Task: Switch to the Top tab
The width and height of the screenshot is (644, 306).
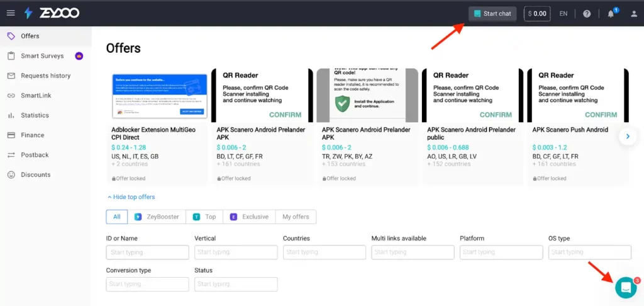Action: 204,217
